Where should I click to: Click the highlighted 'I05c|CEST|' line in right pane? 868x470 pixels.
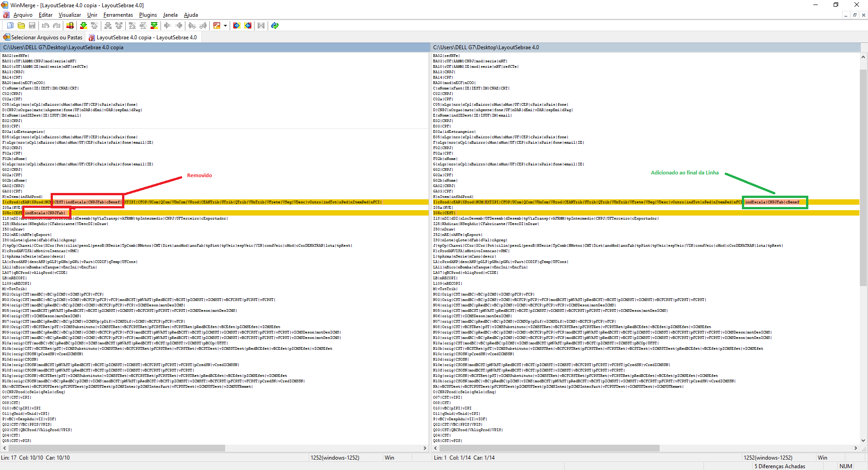click(646, 213)
